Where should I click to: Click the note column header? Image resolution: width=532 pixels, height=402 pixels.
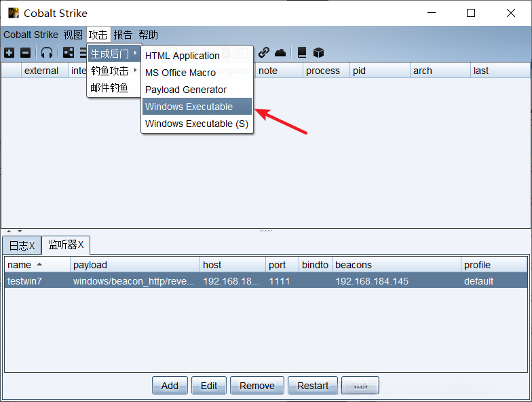(279, 71)
